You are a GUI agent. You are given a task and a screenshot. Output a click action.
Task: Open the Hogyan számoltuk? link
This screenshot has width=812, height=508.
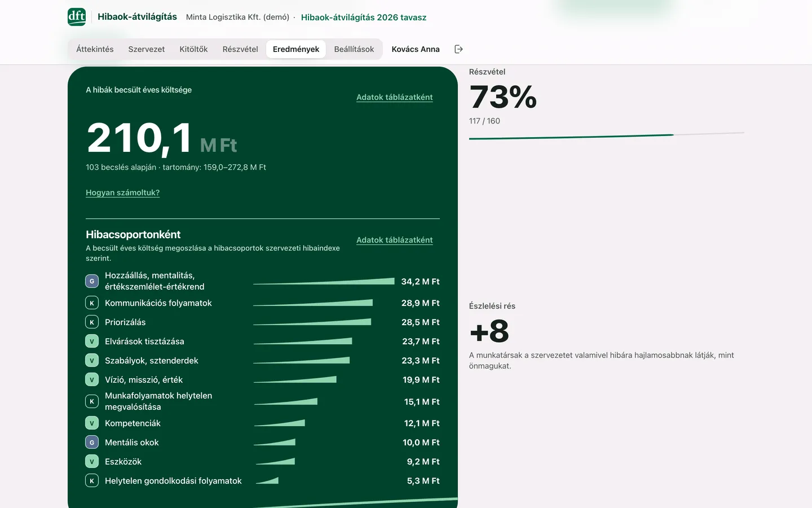(122, 192)
